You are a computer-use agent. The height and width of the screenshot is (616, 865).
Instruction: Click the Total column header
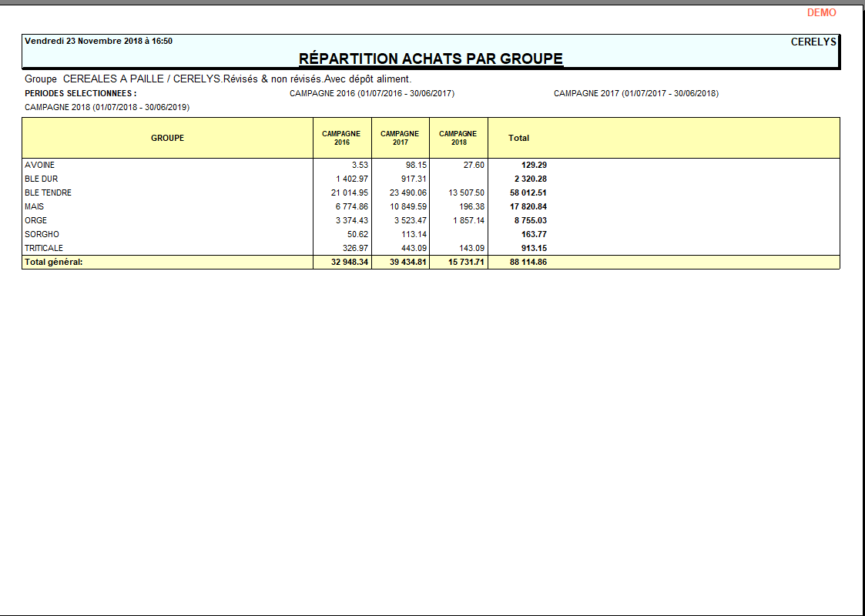pos(519,137)
